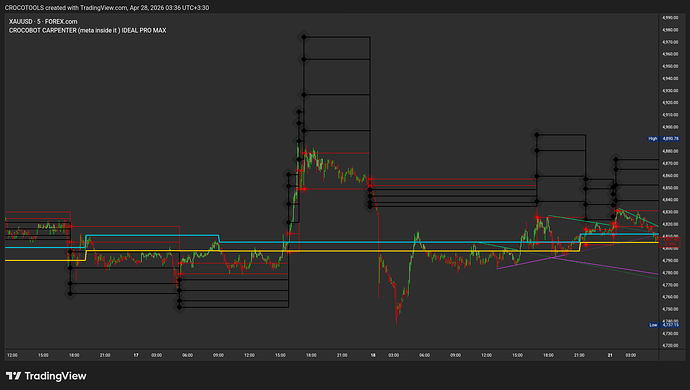Click the 4,970.00 price axis label
690x390 pixels.
670,42
